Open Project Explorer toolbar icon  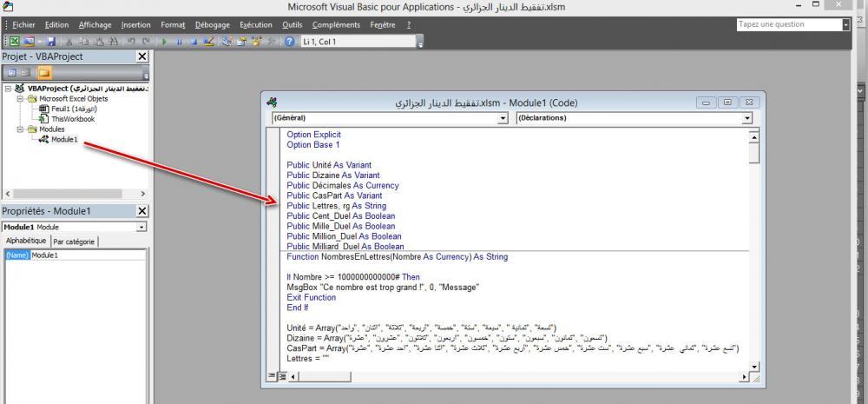tap(227, 42)
